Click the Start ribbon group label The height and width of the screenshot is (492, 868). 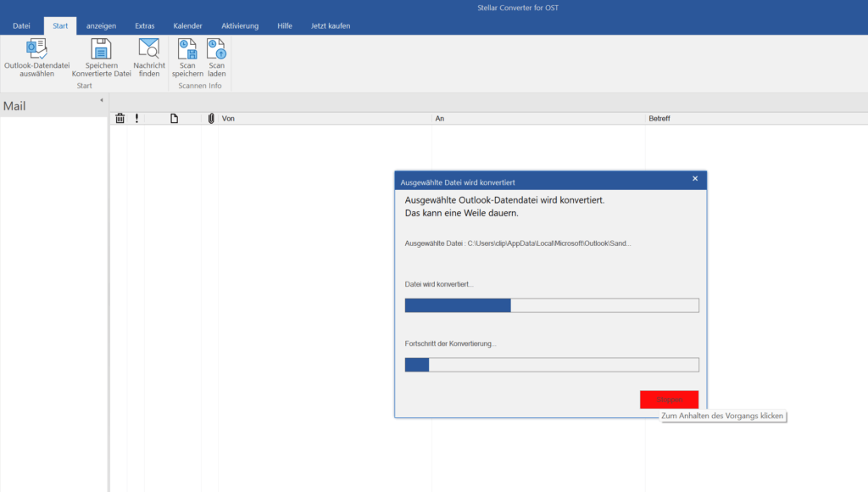click(x=84, y=86)
